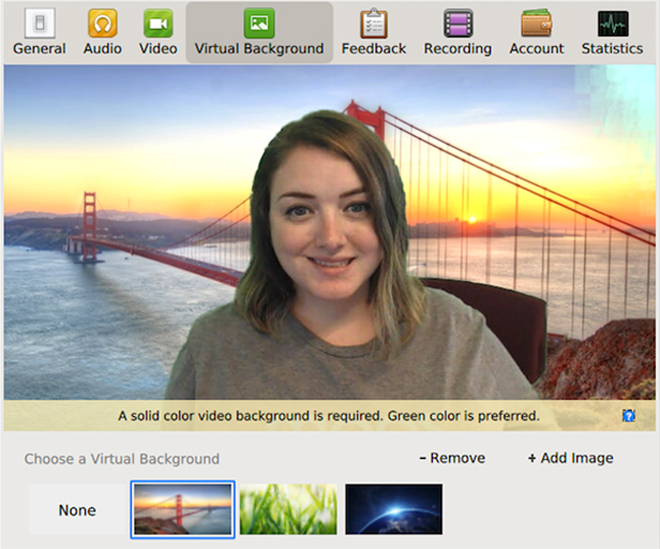Open the Audio settings headphone icon
Screen dimensions: 660x549
tap(102, 23)
